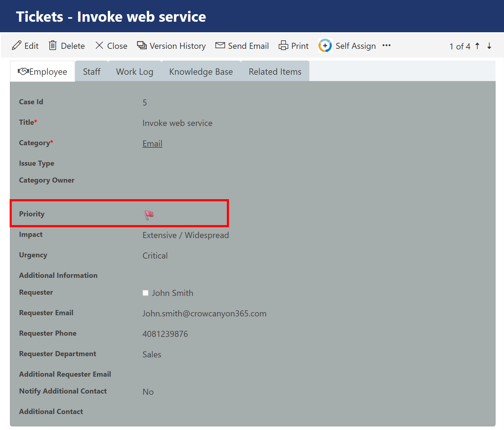Click the 'Requester Email' field label
The height and width of the screenshot is (430, 504).
click(x=46, y=313)
